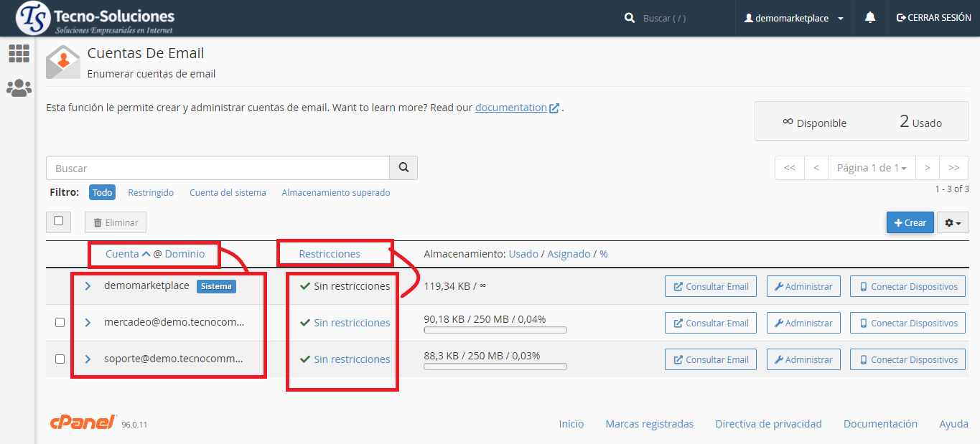Open the Página 1 de 1 dropdown

pyautogui.click(x=872, y=168)
